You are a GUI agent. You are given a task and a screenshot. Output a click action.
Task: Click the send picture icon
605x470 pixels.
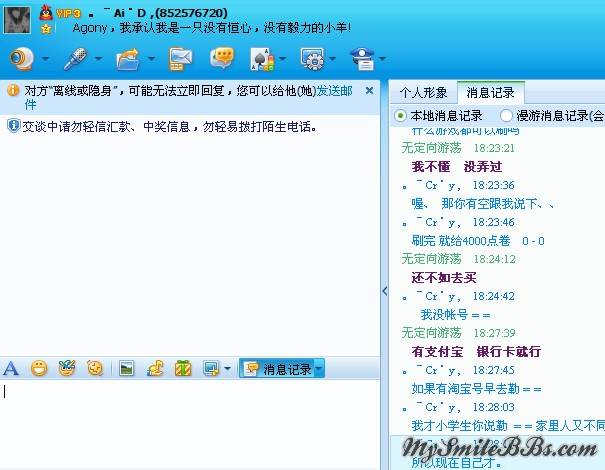tap(126, 368)
